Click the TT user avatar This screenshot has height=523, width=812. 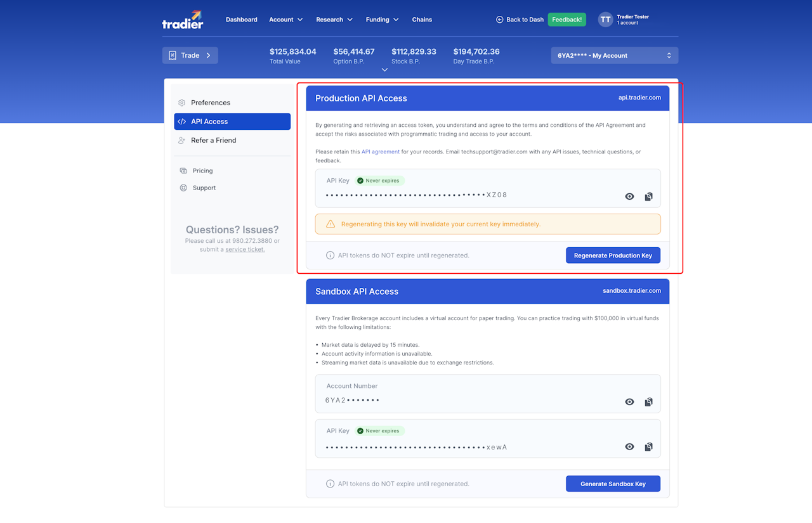point(606,20)
